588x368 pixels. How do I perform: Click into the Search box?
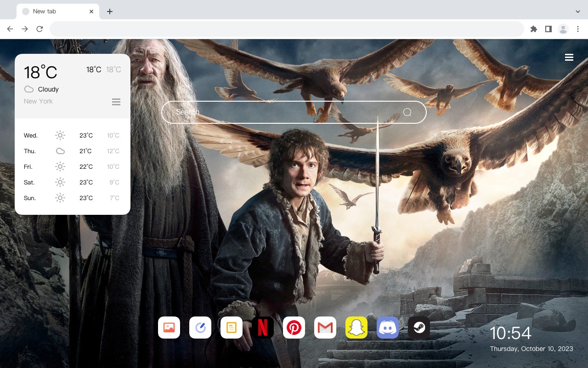point(294,112)
